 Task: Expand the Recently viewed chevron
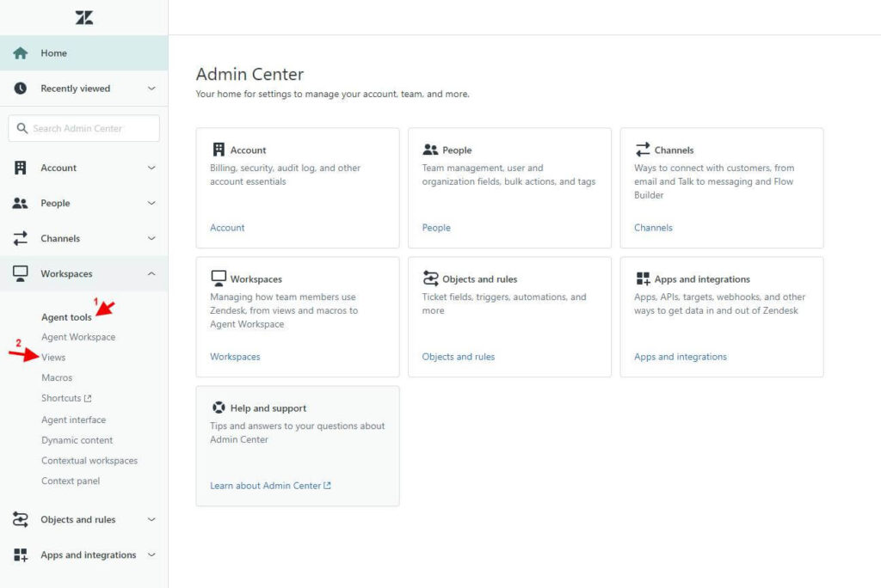click(x=151, y=89)
